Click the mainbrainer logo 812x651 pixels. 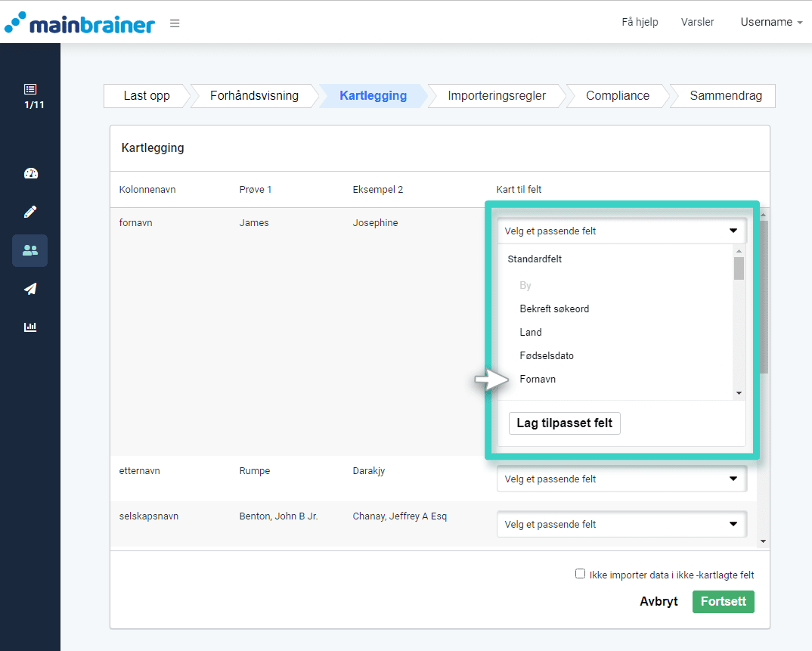[81, 23]
